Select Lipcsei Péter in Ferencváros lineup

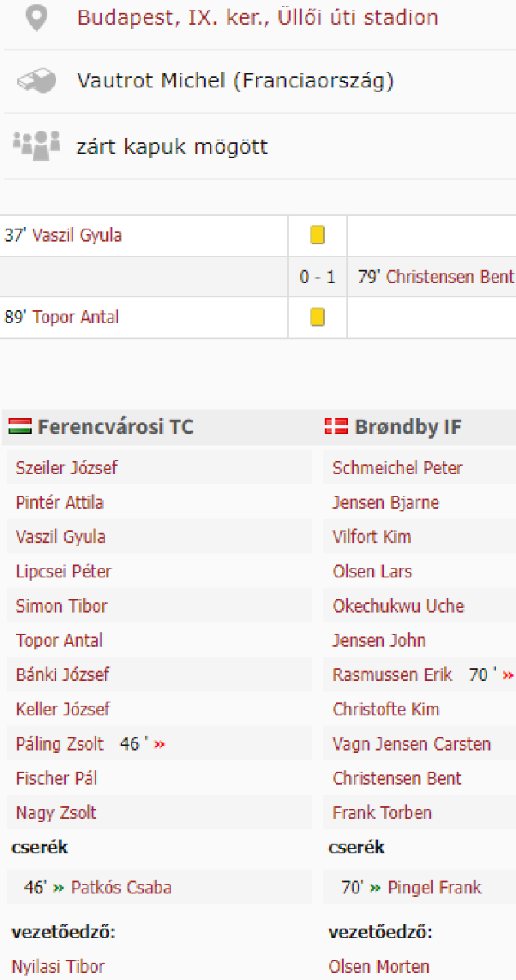click(x=64, y=572)
